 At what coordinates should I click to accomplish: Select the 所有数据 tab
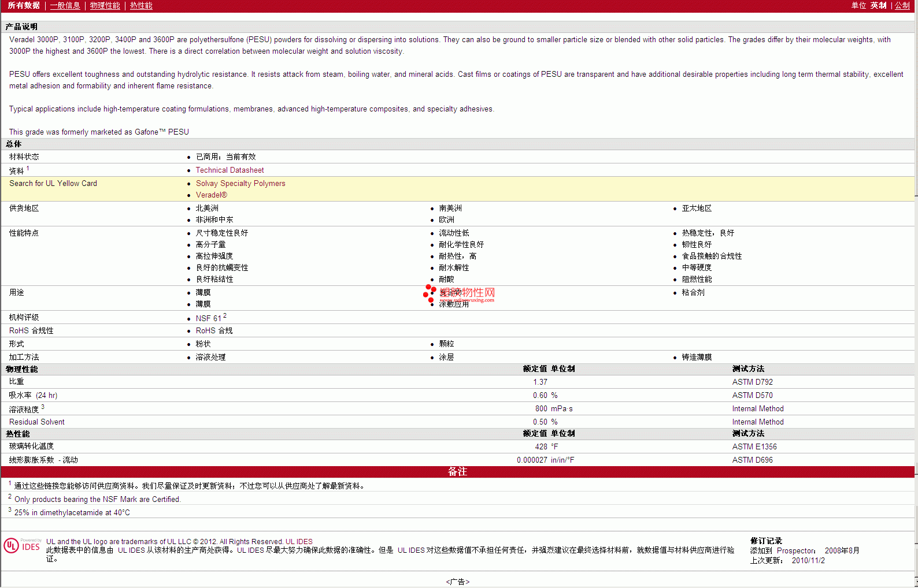(x=24, y=5)
